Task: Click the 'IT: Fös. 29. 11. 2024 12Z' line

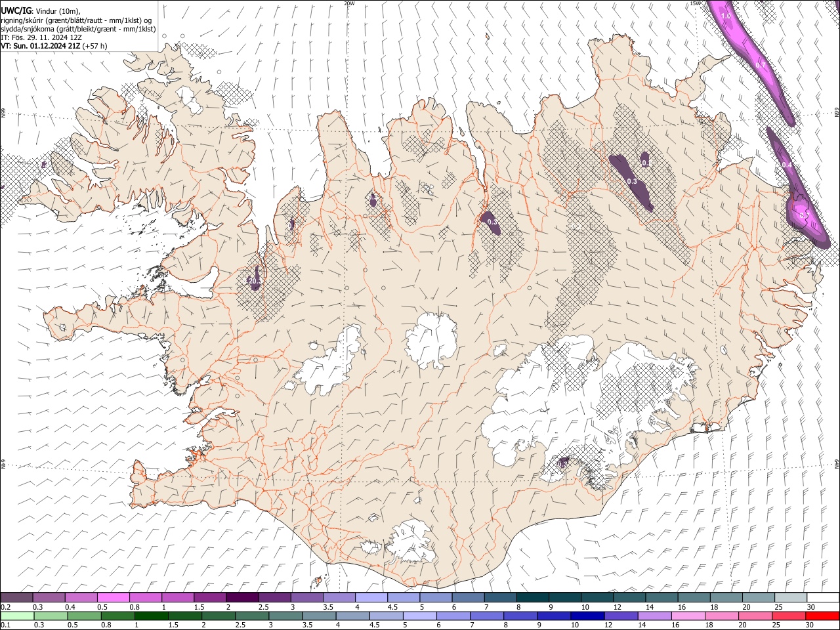Action: (x=40, y=37)
